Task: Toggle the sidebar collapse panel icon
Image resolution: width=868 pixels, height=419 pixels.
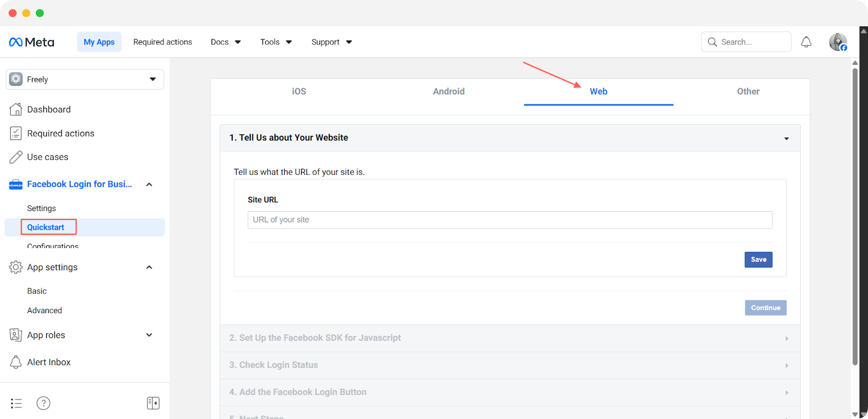Action: click(153, 403)
